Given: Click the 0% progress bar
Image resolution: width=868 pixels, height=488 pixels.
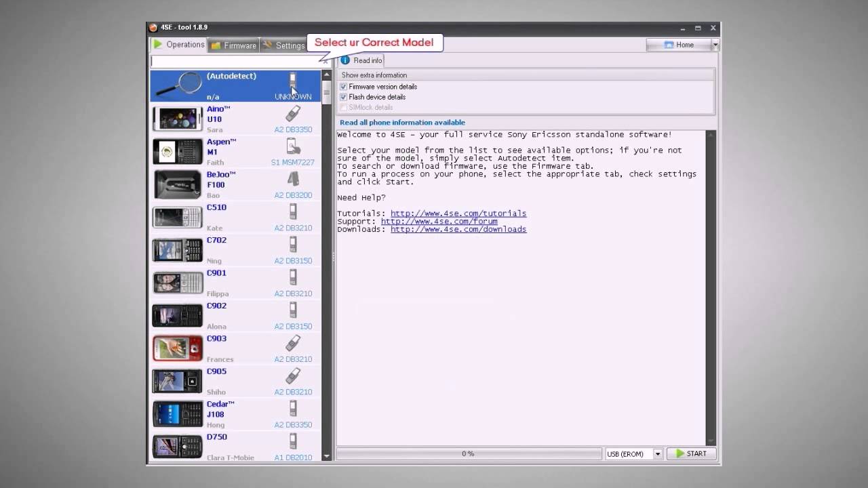Looking at the screenshot, I should tap(469, 454).
